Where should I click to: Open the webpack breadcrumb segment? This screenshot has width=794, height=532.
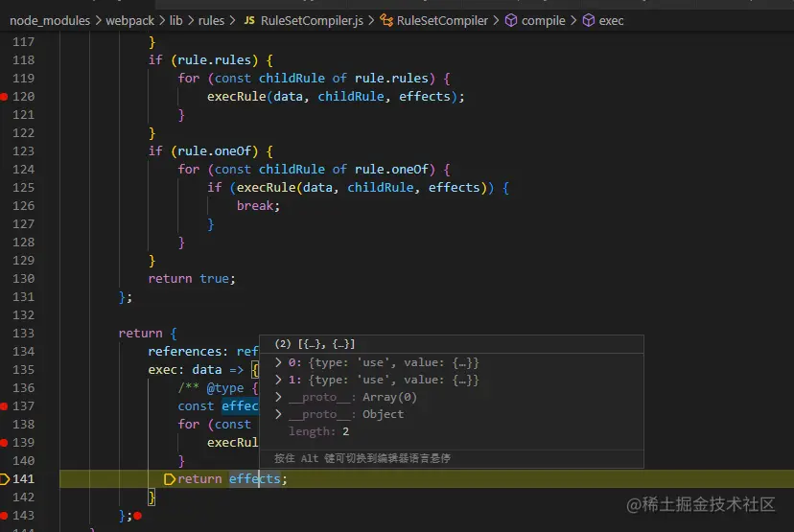point(129,21)
